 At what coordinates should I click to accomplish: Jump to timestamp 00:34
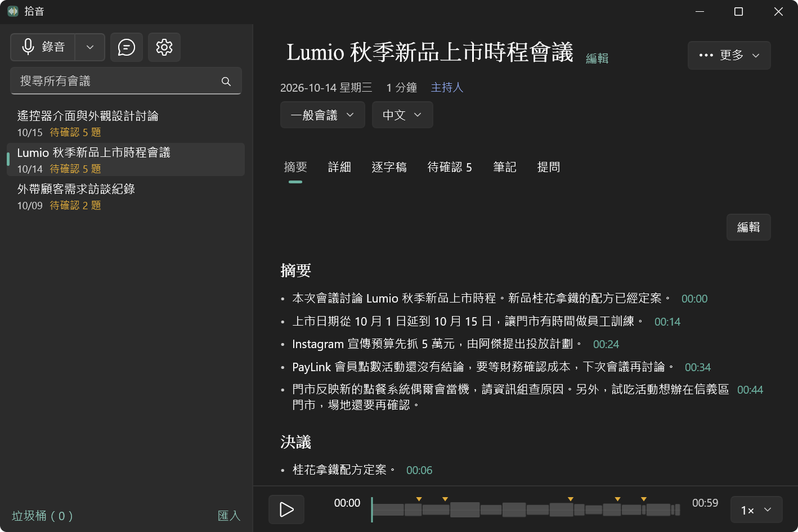click(698, 368)
